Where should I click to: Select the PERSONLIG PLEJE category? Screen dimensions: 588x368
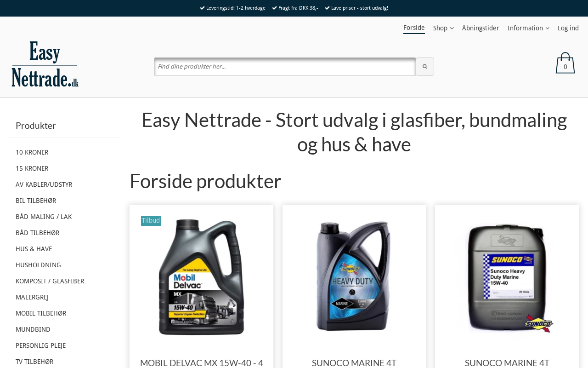click(40, 345)
